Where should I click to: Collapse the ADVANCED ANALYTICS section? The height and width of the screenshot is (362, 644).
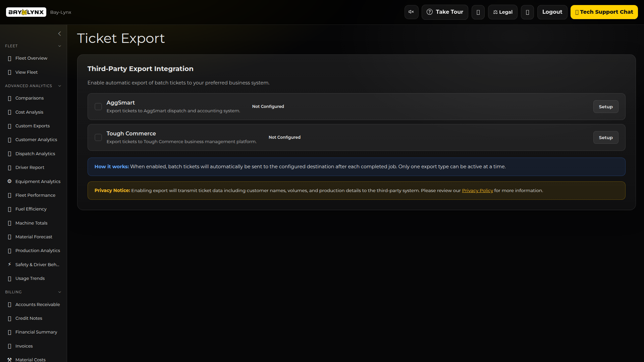coord(59,86)
